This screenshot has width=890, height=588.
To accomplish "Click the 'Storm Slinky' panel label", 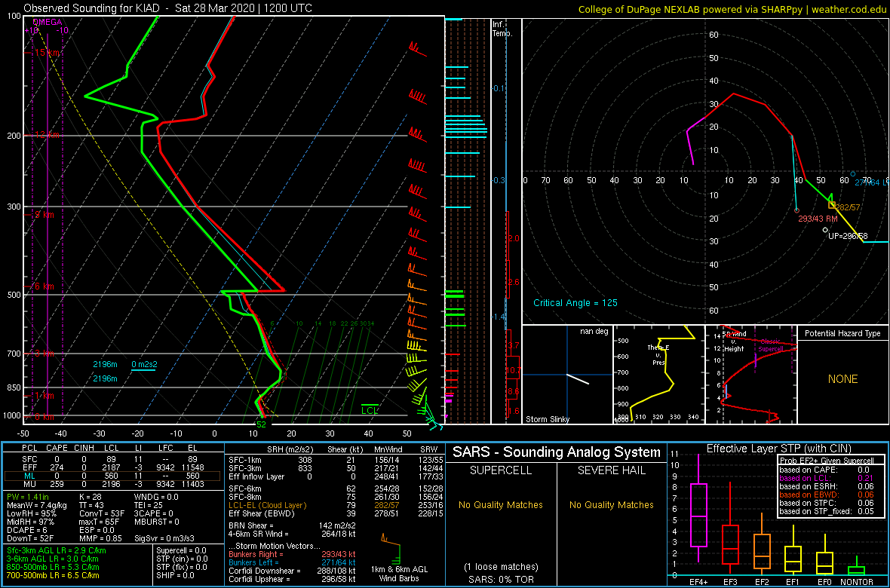I will point(548,419).
